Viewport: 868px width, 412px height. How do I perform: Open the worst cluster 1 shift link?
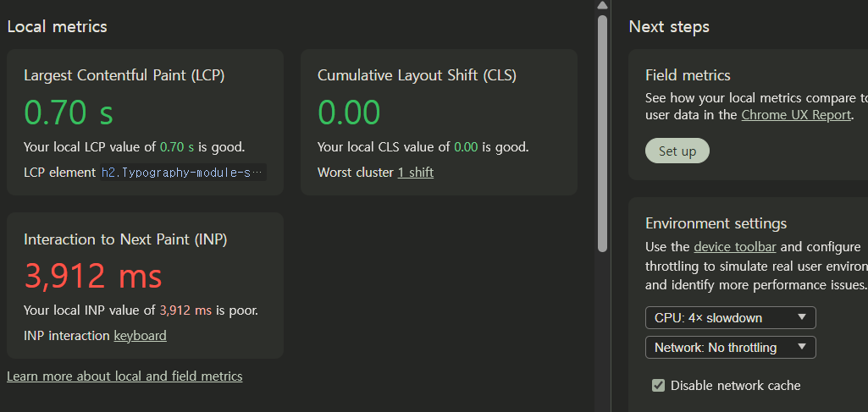[x=415, y=173]
